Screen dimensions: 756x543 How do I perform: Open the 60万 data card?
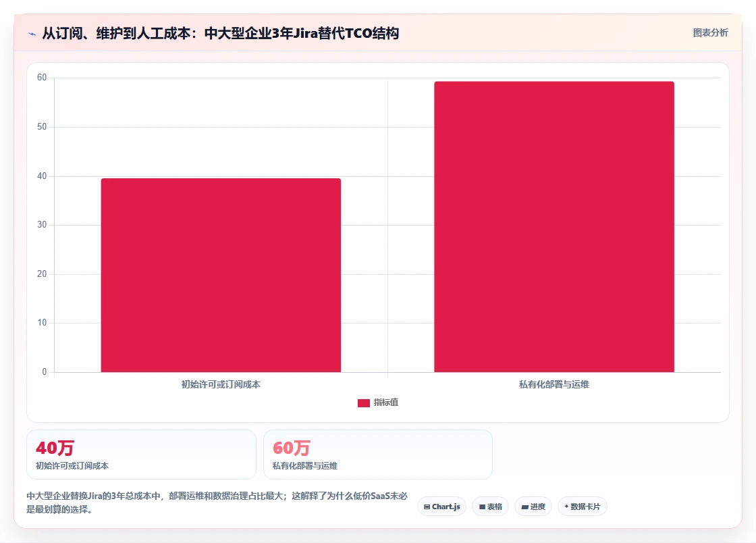pyautogui.click(x=378, y=455)
